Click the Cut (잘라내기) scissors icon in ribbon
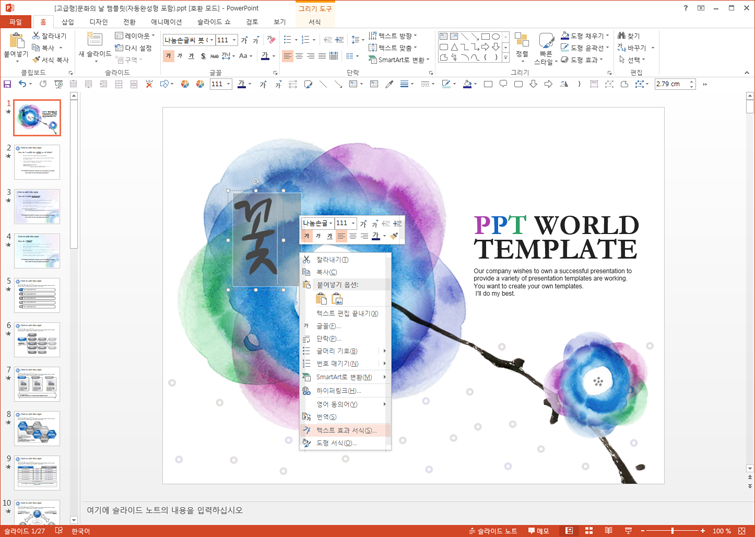 (x=36, y=36)
